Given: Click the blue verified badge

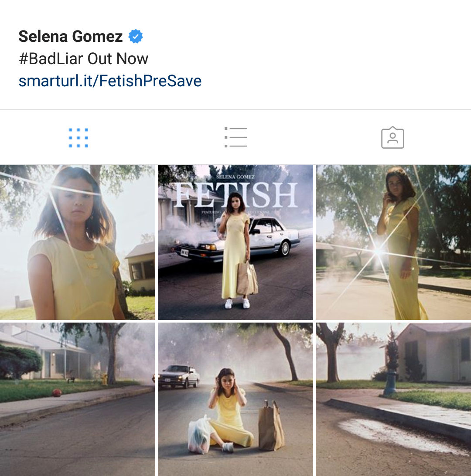Looking at the screenshot, I should pos(136,37).
